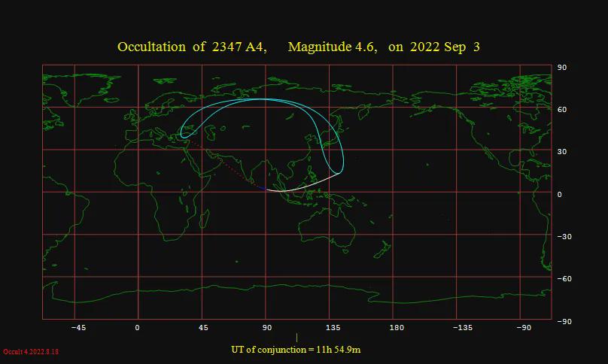Click the 60 latitude axis label
608x364 pixels.
coord(561,110)
